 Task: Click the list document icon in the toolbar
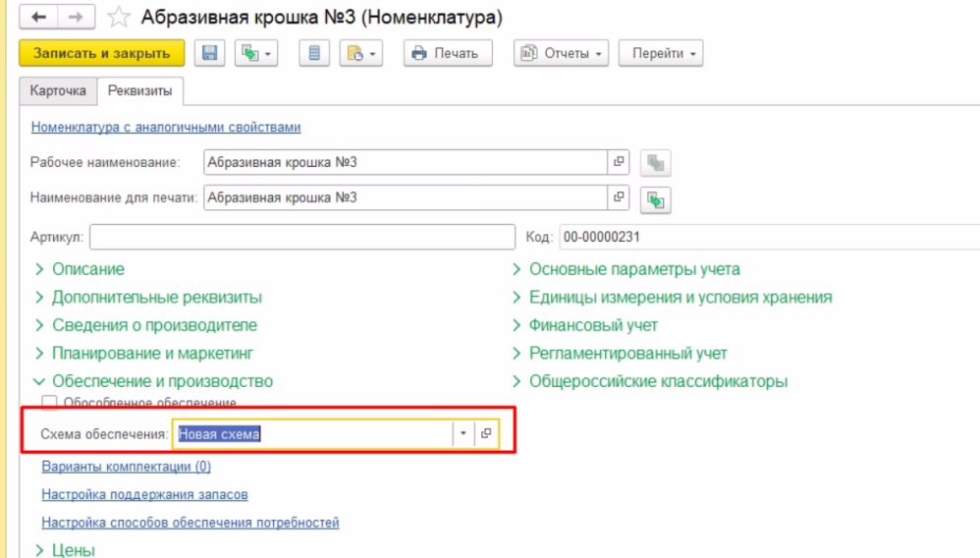[314, 54]
